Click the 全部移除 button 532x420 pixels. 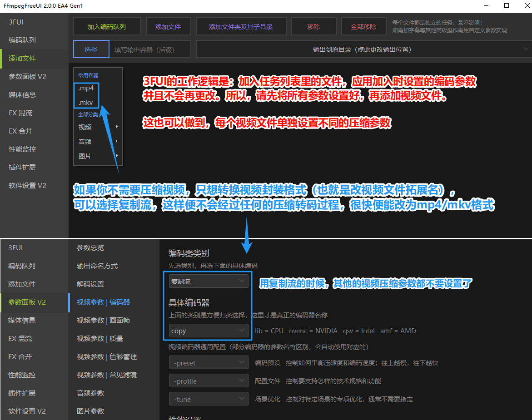click(x=363, y=26)
